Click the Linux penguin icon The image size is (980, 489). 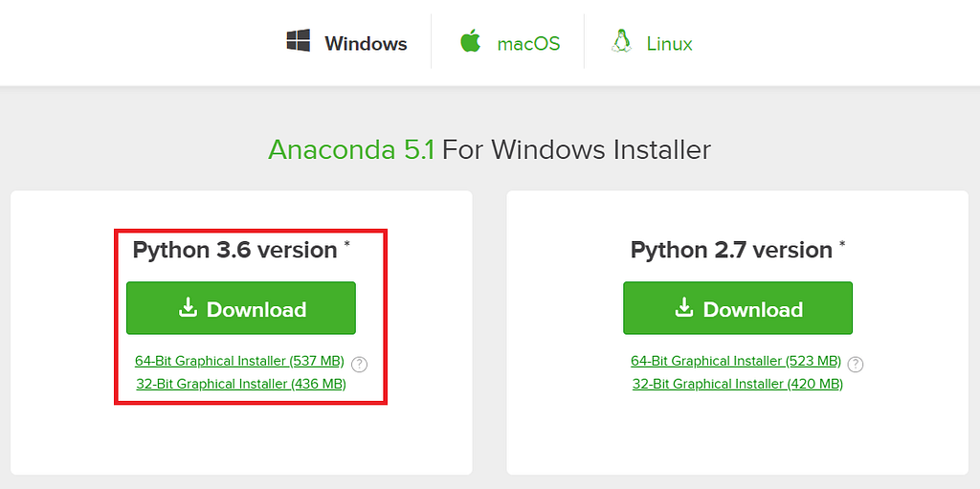click(621, 41)
